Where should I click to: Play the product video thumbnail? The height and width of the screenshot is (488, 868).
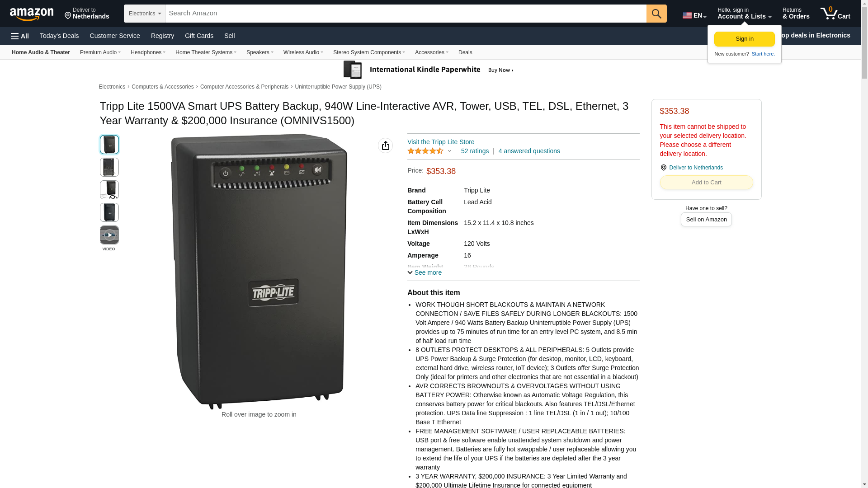[109, 235]
